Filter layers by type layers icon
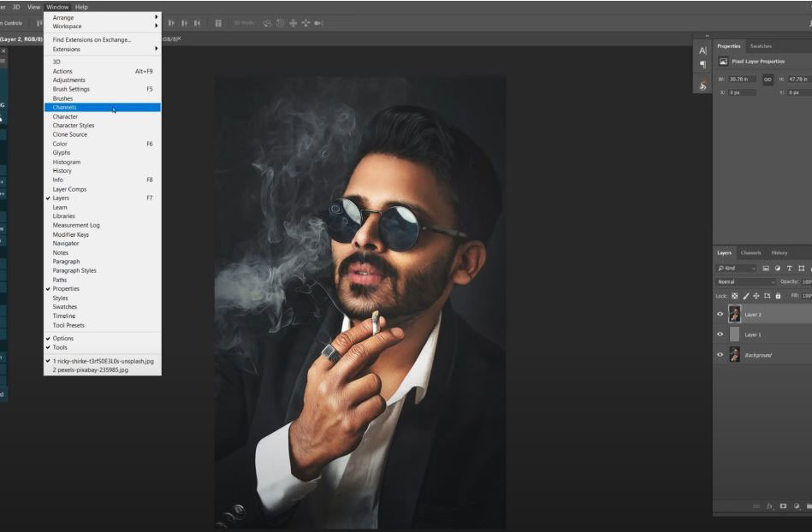The width and height of the screenshot is (812, 532). [789, 269]
